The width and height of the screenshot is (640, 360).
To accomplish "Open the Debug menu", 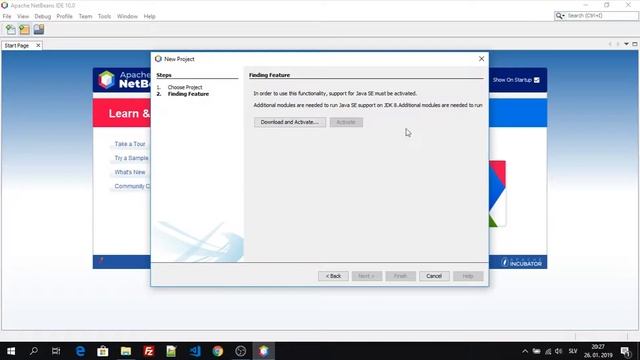I will tap(42, 16).
